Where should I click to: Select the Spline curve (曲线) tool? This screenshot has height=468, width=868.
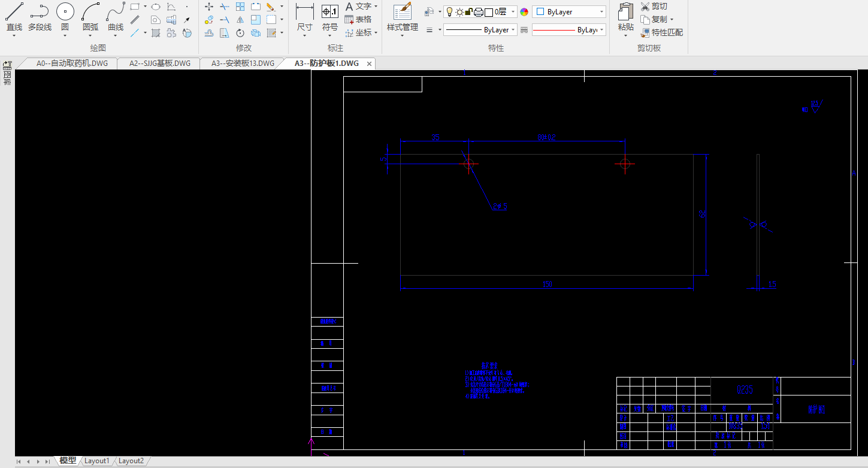coord(116,17)
